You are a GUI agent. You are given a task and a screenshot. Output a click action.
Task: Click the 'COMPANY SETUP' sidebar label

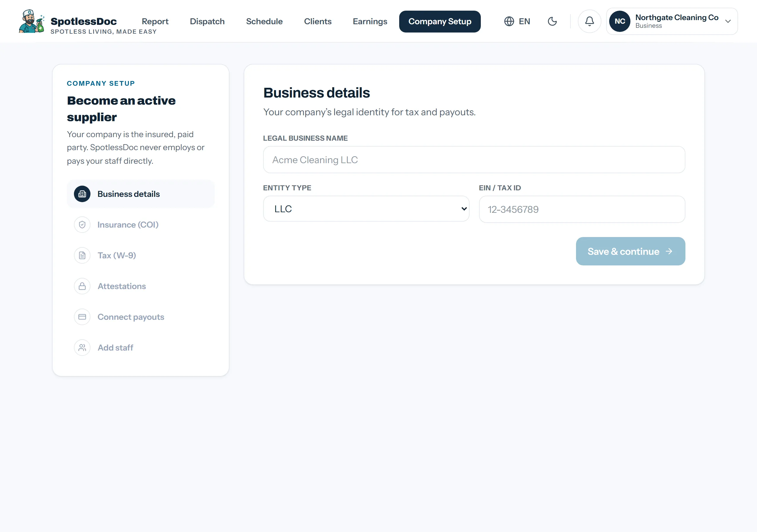101,83
